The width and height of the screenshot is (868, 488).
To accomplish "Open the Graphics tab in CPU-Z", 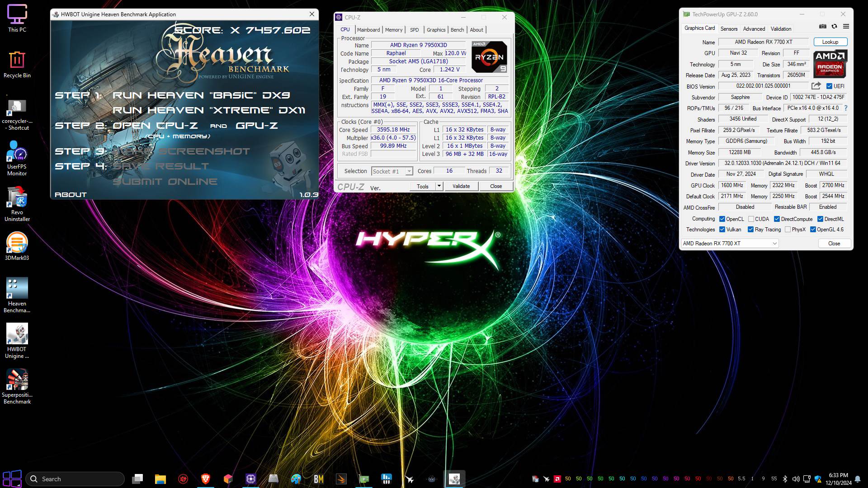I will 436,30.
